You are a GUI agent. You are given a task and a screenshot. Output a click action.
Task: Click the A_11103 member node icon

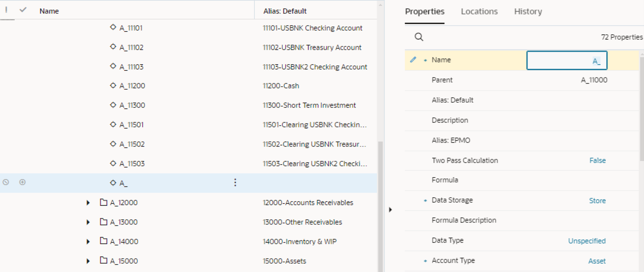click(x=113, y=66)
